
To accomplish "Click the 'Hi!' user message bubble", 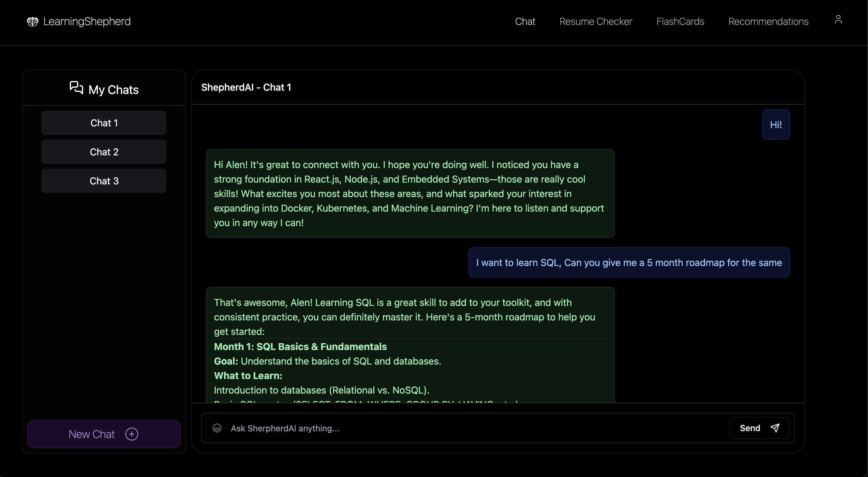I will [775, 125].
